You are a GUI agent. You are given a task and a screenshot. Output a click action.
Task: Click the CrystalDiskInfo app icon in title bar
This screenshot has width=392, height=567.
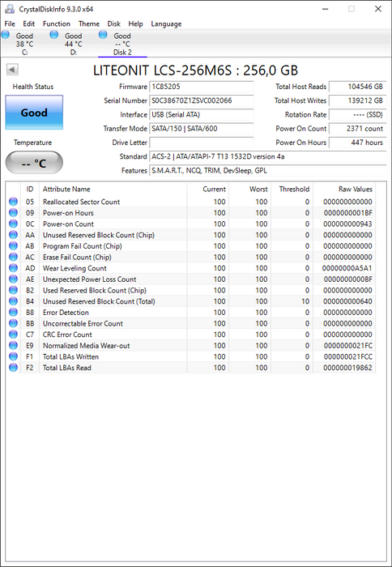[10, 9]
